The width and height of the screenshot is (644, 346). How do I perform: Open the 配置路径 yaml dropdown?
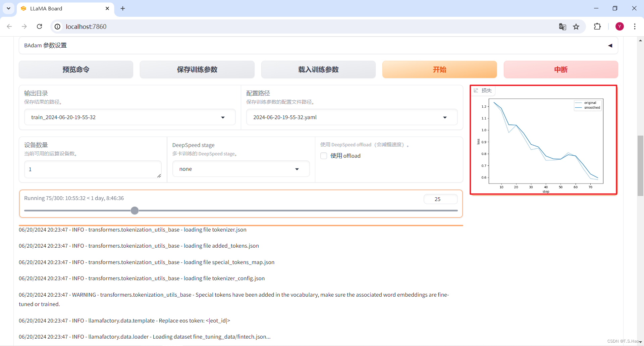click(352, 117)
